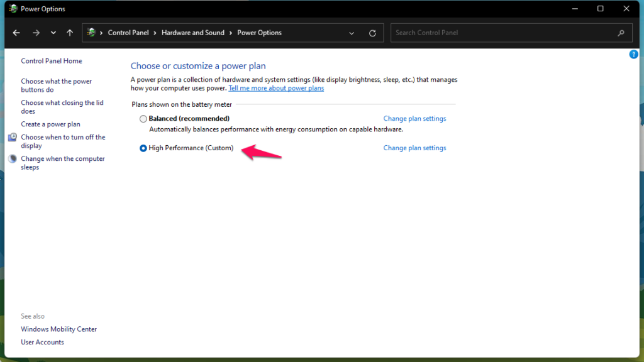The height and width of the screenshot is (362, 644).
Task: Click the 'Choose or customize a power plan' heading
Action: [198, 65]
